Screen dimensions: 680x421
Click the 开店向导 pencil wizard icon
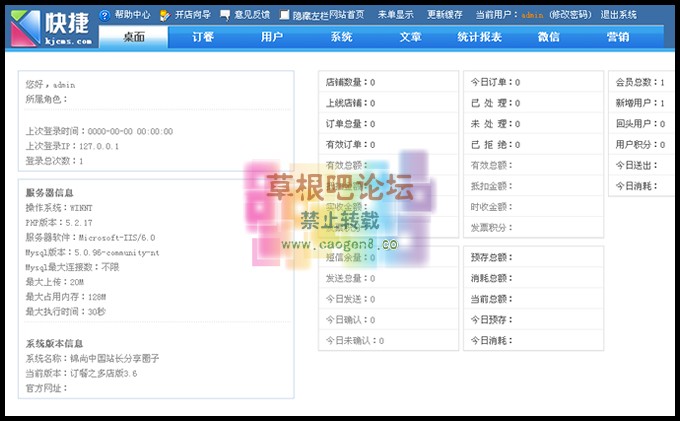tap(165, 16)
